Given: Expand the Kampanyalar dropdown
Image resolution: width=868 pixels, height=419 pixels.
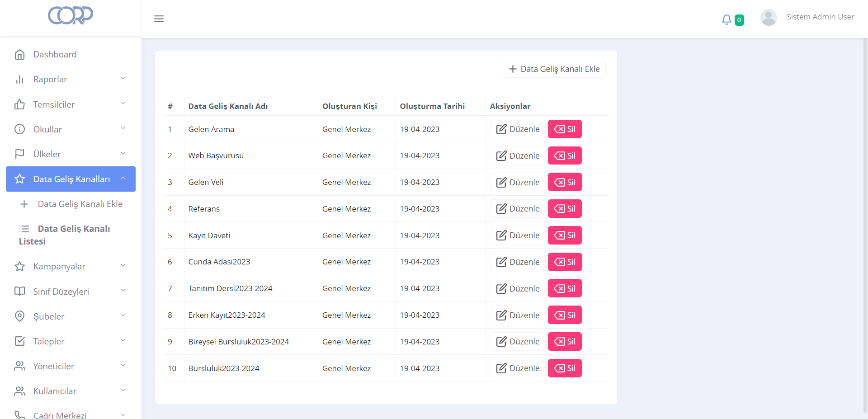Looking at the screenshot, I should tap(123, 266).
